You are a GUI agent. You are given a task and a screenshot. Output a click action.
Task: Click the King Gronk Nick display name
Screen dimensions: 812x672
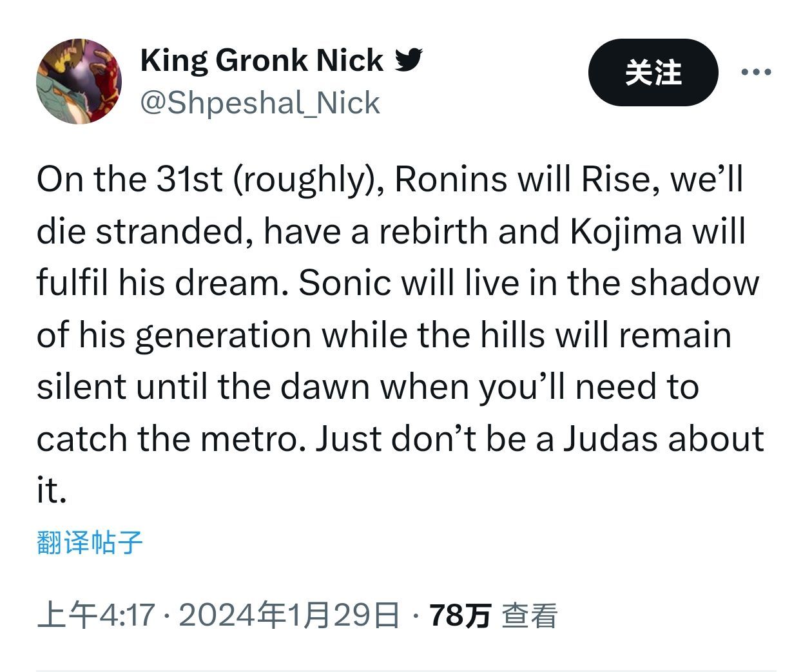coord(262,60)
